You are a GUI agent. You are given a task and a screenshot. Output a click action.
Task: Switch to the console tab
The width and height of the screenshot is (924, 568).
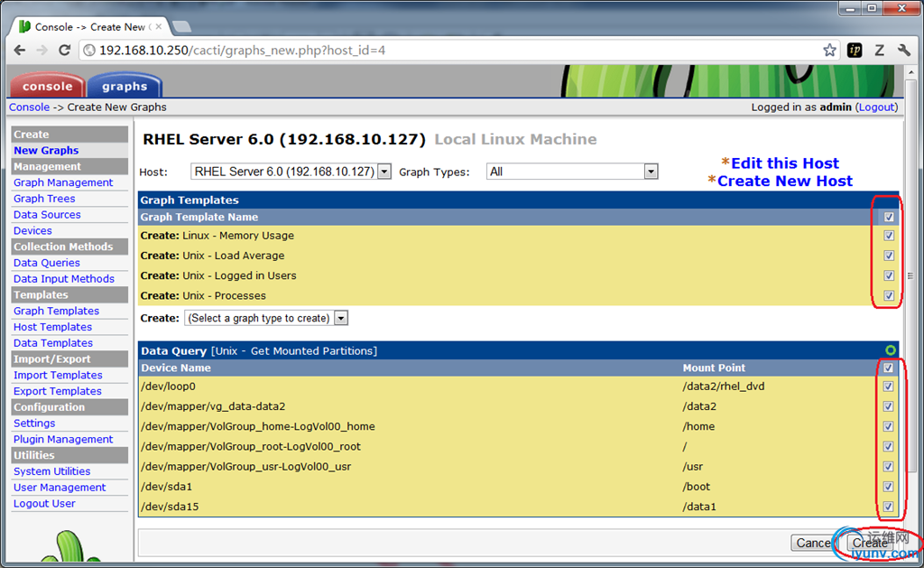point(47,86)
